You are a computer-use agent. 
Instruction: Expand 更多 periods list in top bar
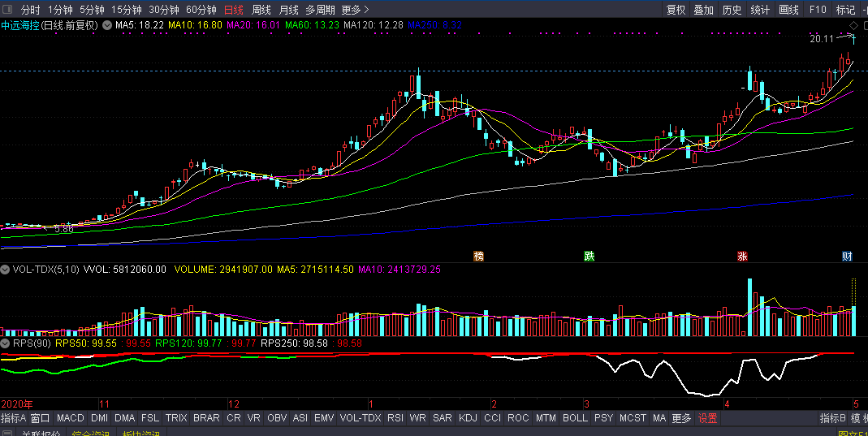[x=355, y=10]
